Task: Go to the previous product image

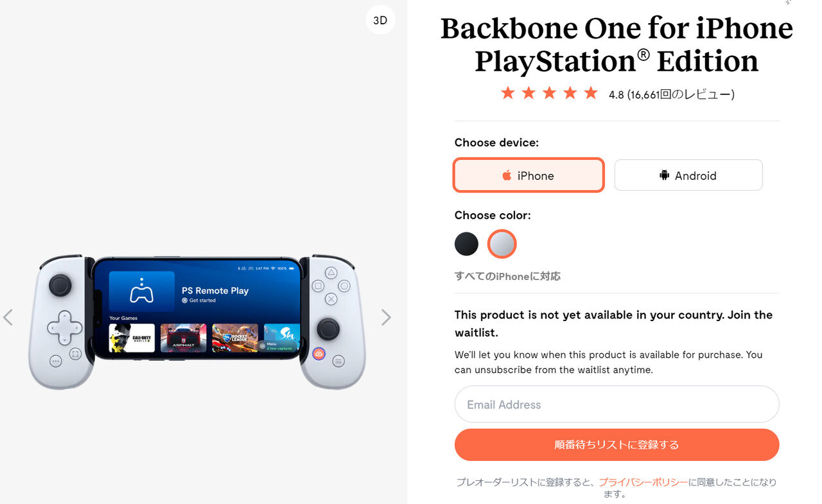Action: pos(8,317)
